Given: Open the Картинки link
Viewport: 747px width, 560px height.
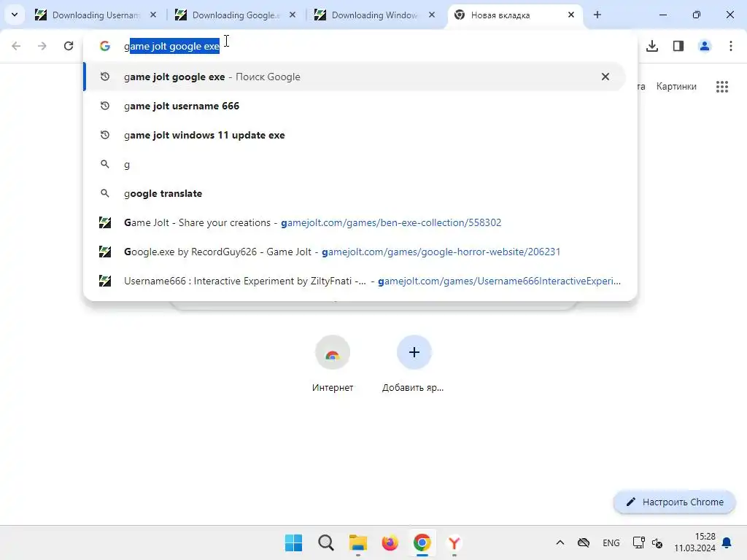Looking at the screenshot, I should 676,86.
